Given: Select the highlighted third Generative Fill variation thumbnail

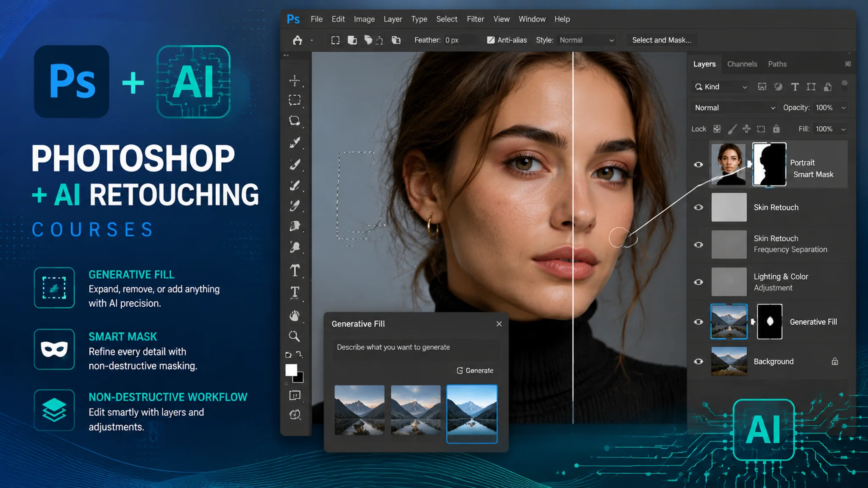Looking at the screenshot, I should (472, 414).
